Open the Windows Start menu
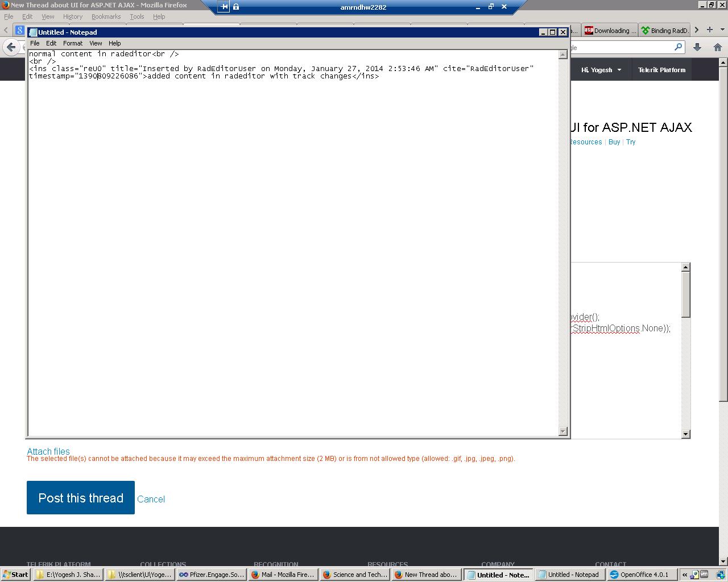The image size is (728, 582). click(15, 575)
